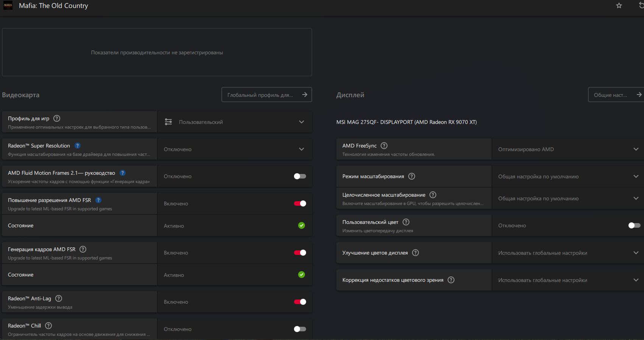Screen dimensions: 644x340
Task: Open help for AMD Fluid Motion Frames
Action: coord(123,173)
